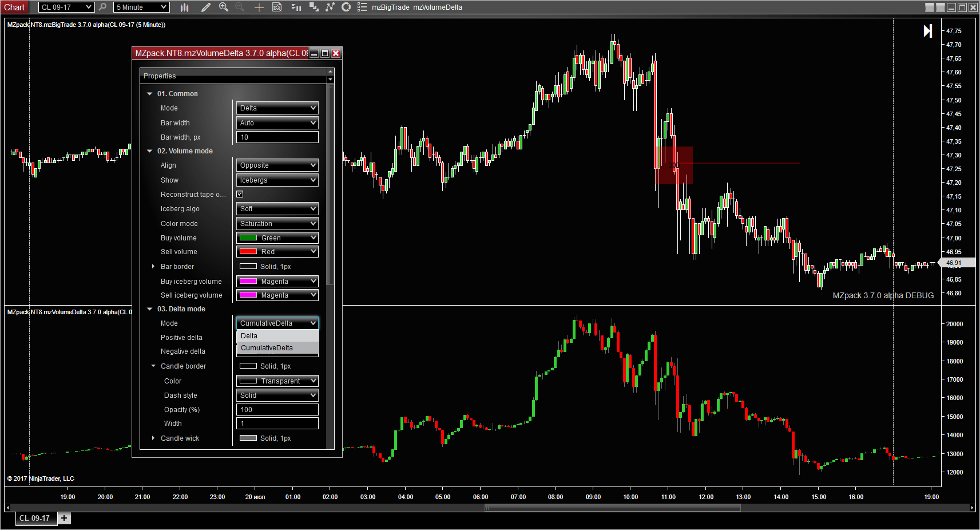Select Delta from the open Mode list
This screenshot has height=530, width=980.
click(277, 335)
